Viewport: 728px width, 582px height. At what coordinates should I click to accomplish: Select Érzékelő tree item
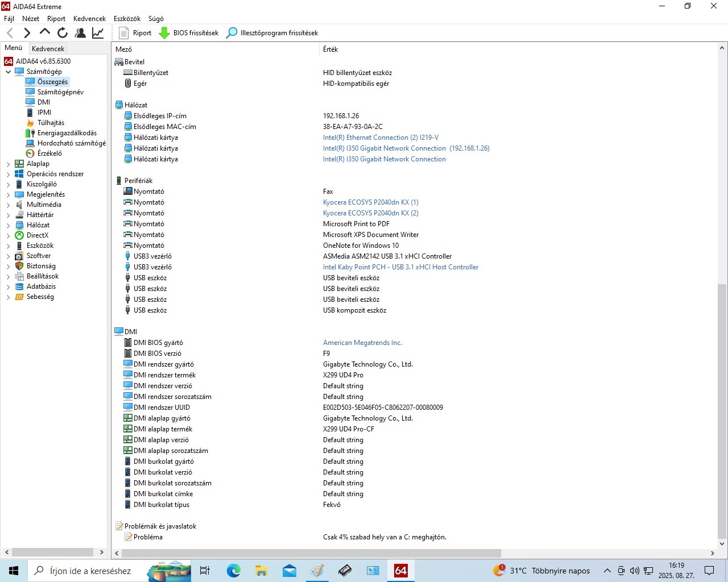[x=49, y=153]
